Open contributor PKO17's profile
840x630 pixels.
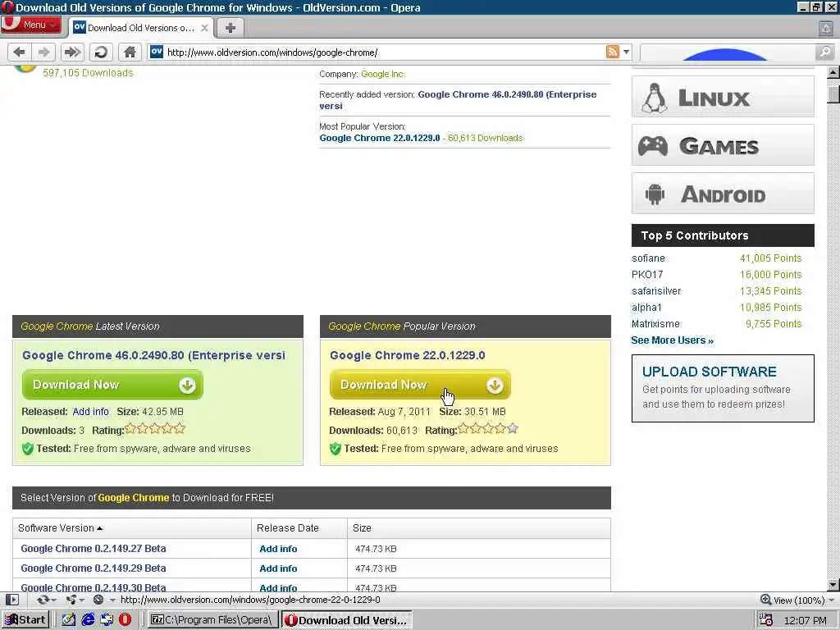[647, 274]
